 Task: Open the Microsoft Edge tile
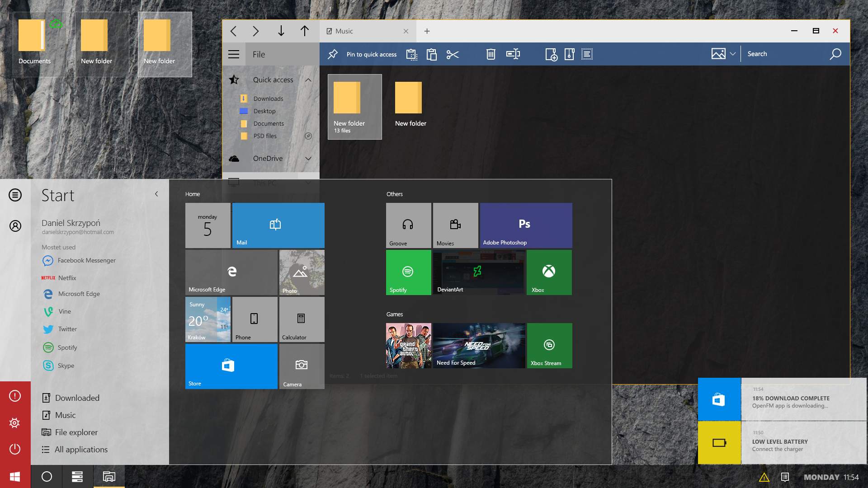point(231,272)
